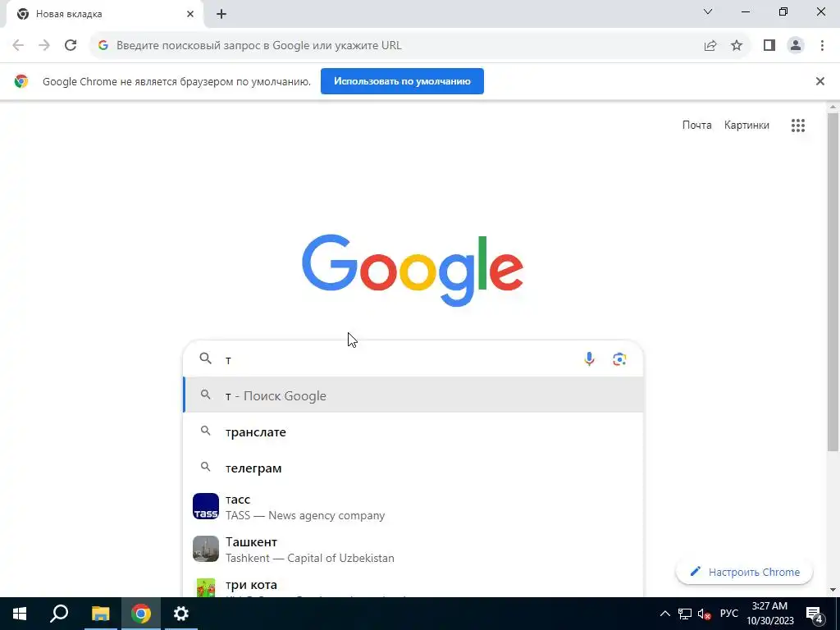Open Windows taskbar search
The height and width of the screenshot is (630, 840).
(59, 614)
